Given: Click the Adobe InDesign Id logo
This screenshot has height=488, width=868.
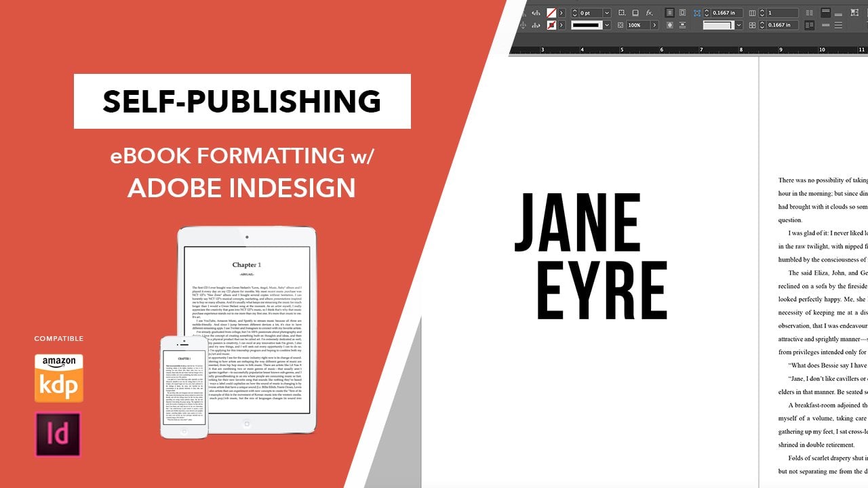Looking at the screenshot, I should (x=58, y=434).
